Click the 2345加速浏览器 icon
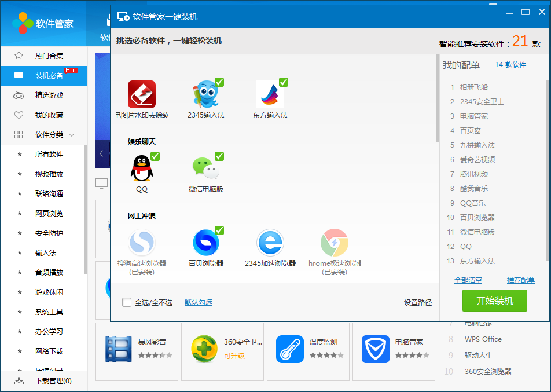The height and width of the screenshot is (392, 551). point(270,243)
